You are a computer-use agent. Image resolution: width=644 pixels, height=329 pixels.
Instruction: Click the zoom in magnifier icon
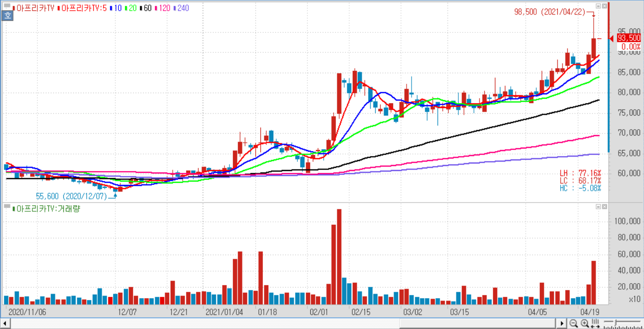(585, 324)
